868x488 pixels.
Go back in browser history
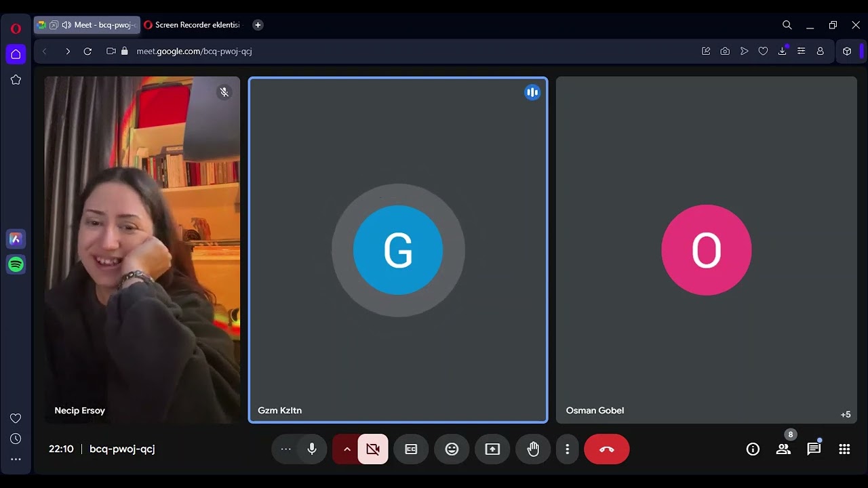[x=45, y=51]
